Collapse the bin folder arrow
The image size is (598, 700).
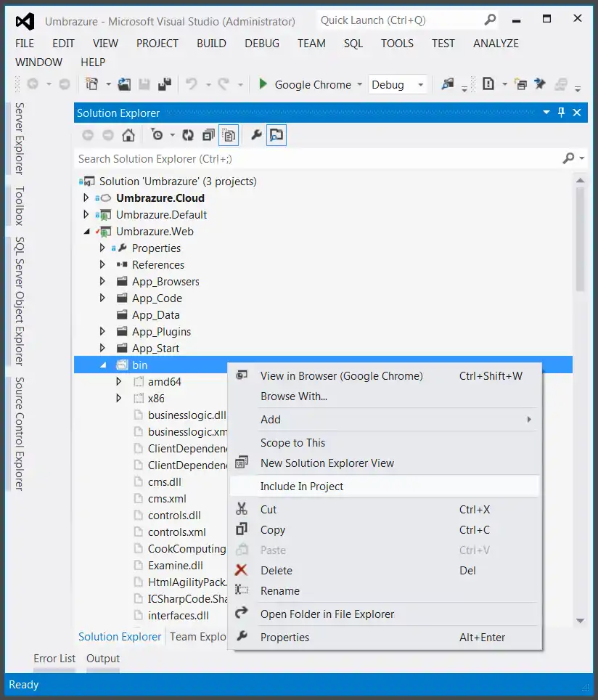(x=104, y=365)
